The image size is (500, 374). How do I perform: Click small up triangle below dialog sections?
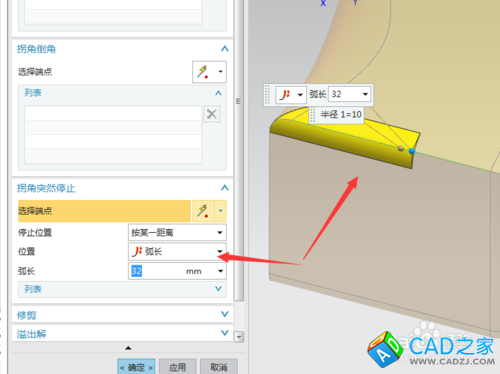[128, 348]
